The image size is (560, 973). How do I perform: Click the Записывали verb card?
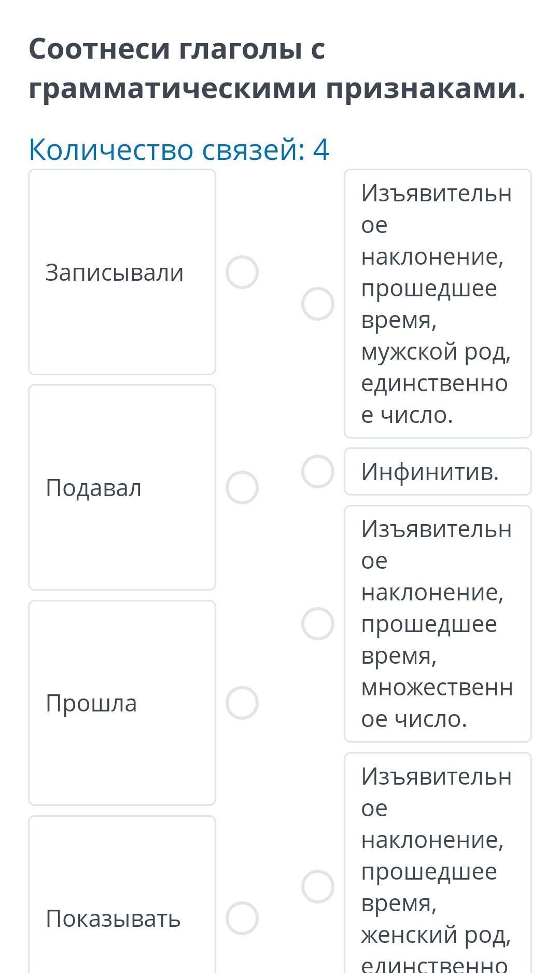click(x=122, y=272)
